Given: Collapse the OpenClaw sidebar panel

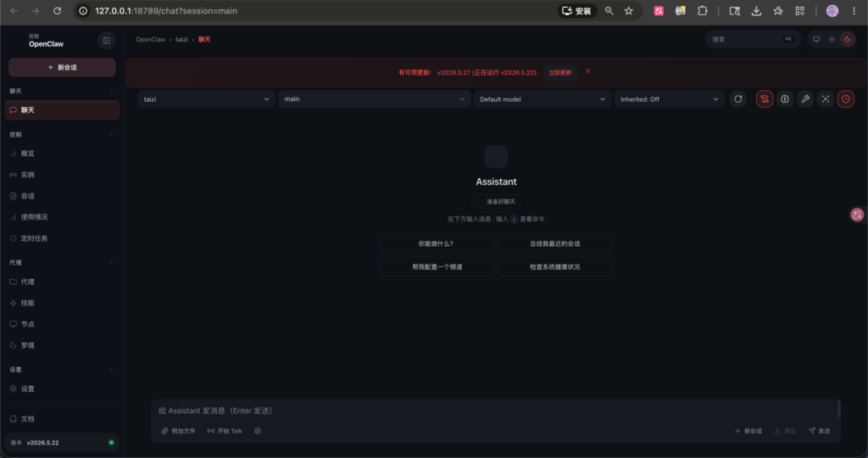Looking at the screenshot, I should point(106,41).
